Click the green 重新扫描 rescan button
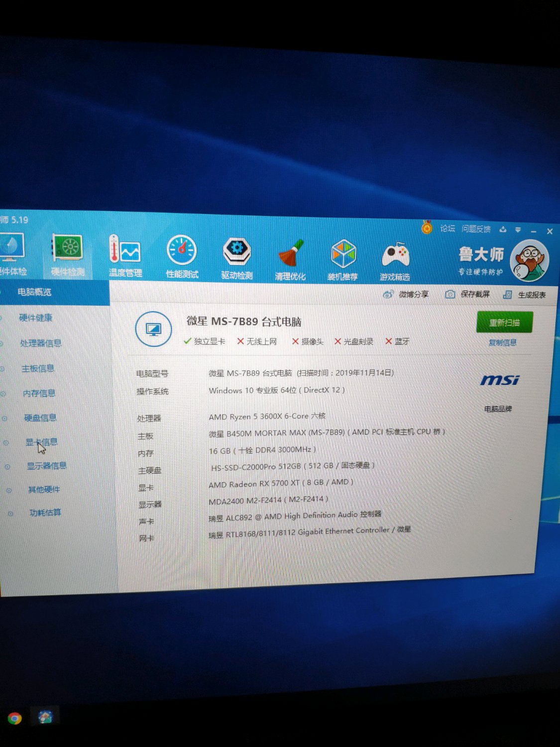Image resolution: width=560 pixels, height=747 pixels. (x=505, y=322)
